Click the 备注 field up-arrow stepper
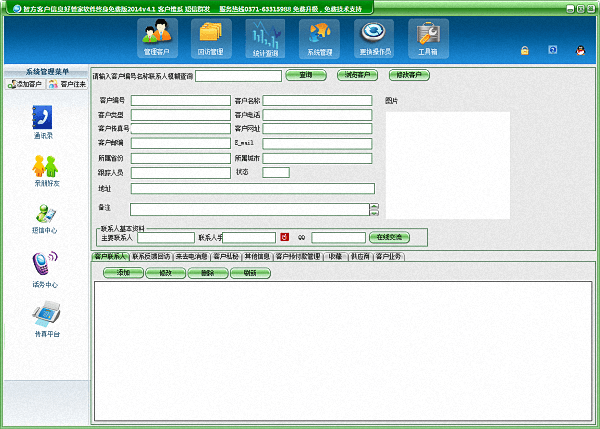Screen dimensions: 600x429 pyautogui.click(x=374, y=206)
